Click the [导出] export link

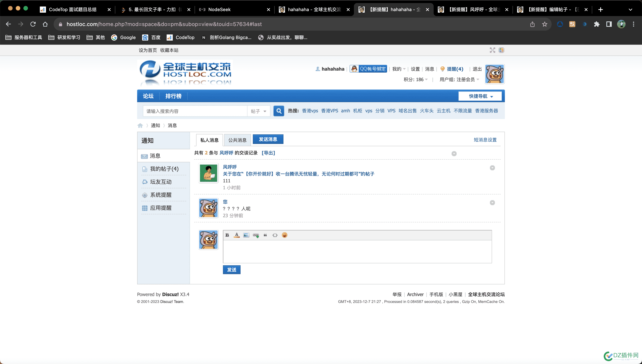click(x=268, y=153)
